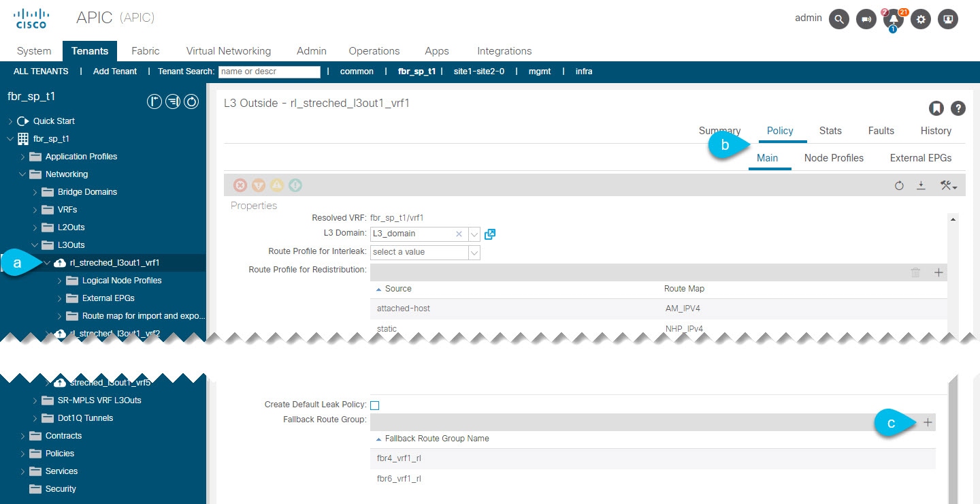Click the search magnifier icon in header
Image resolution: width=980 pixels, height=504 pixels.
pos(839,19)
